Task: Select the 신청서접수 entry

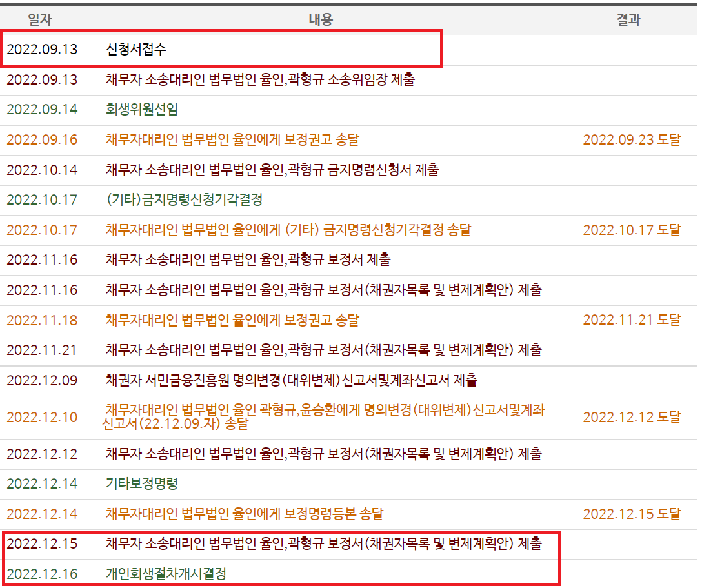Action: [x=136, y=49]
